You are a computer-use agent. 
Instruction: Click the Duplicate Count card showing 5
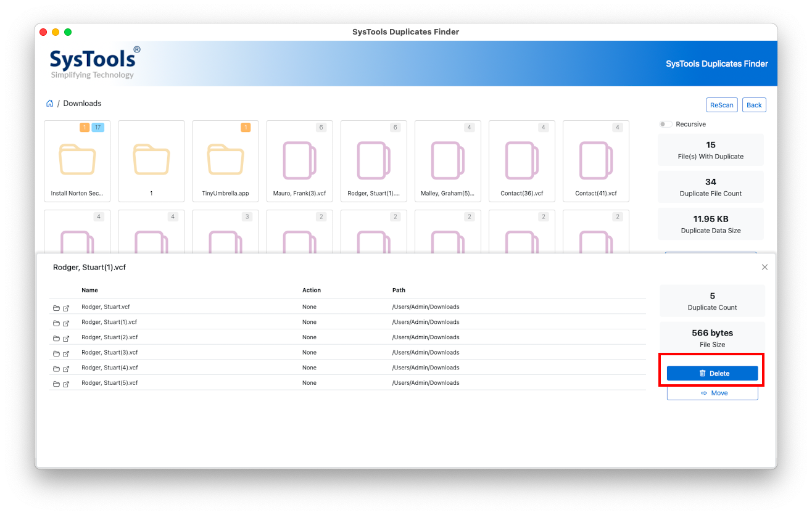(x=712, y=300)
